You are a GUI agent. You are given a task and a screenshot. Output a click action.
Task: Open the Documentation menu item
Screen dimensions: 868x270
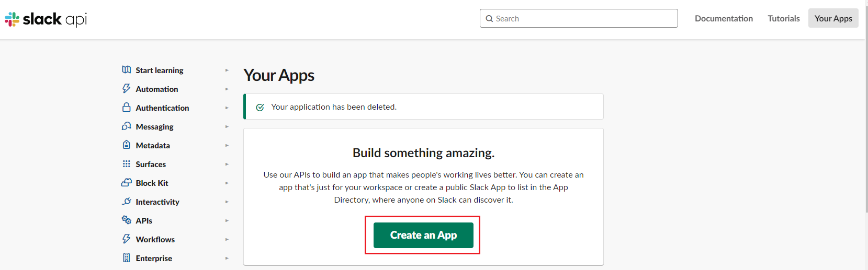pyautogui.click(x=724, y=18)
